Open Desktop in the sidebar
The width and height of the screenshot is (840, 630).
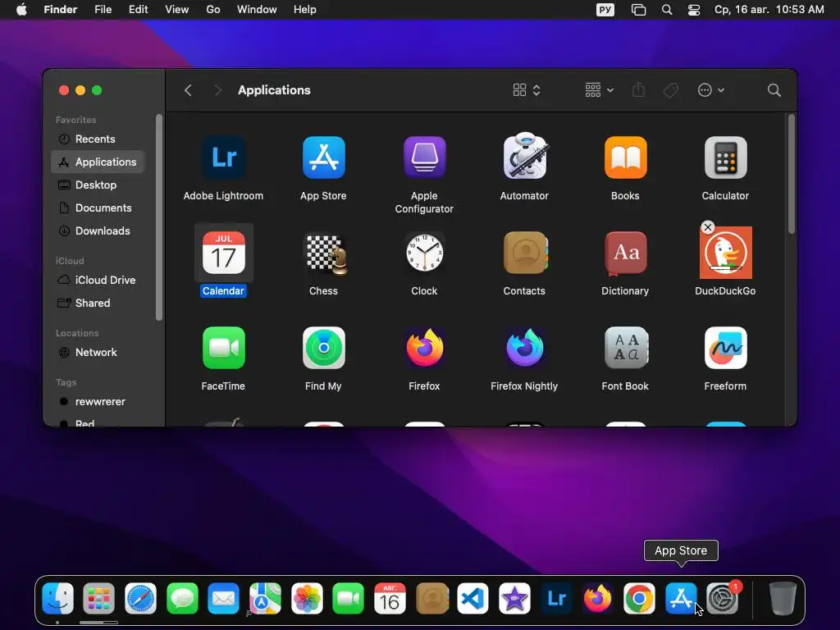(98, 185)
